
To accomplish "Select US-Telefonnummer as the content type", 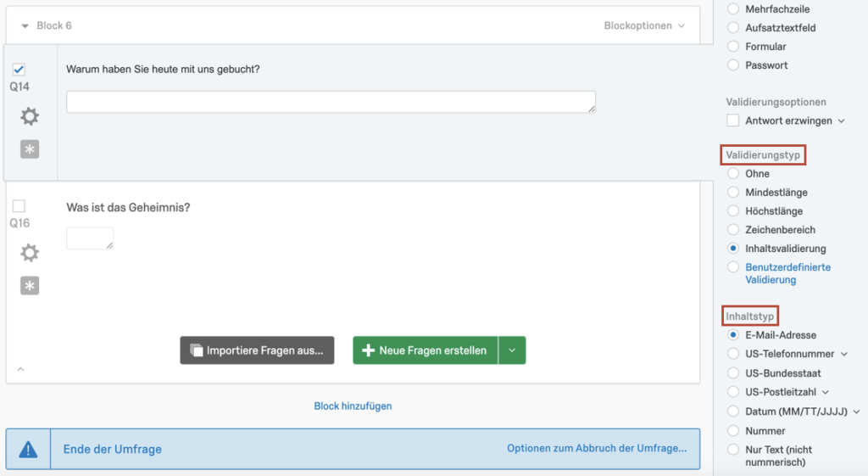I will coord(733,354).
